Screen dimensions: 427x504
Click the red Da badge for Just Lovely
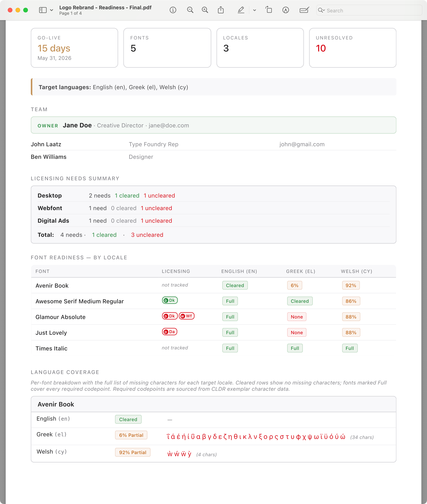pos(170,332)
